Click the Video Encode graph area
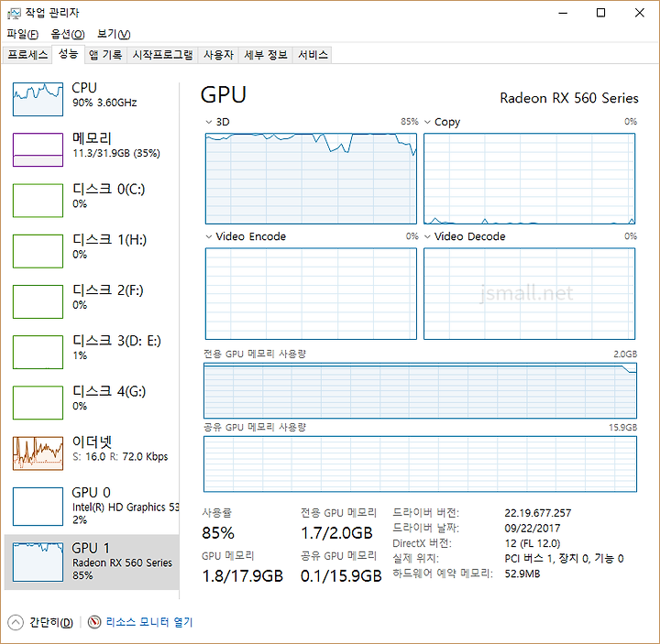Viewport: 660px width, 644px height. pyautogui.click(x=311, y=294)
